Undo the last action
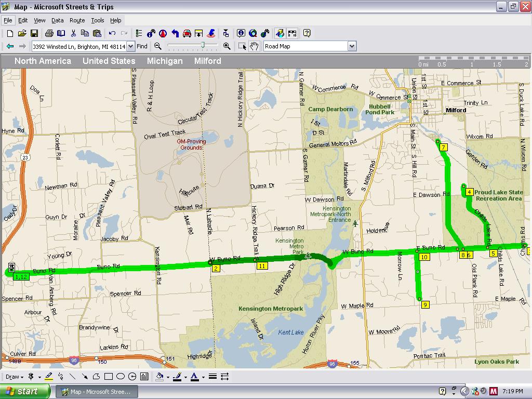The image size is (532, 399). [x=112, y=33]
